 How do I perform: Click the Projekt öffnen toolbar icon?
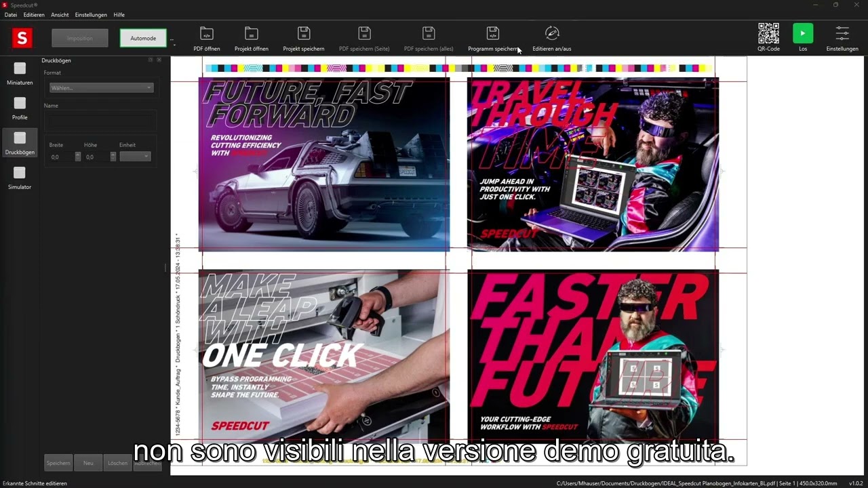(252, 33)
